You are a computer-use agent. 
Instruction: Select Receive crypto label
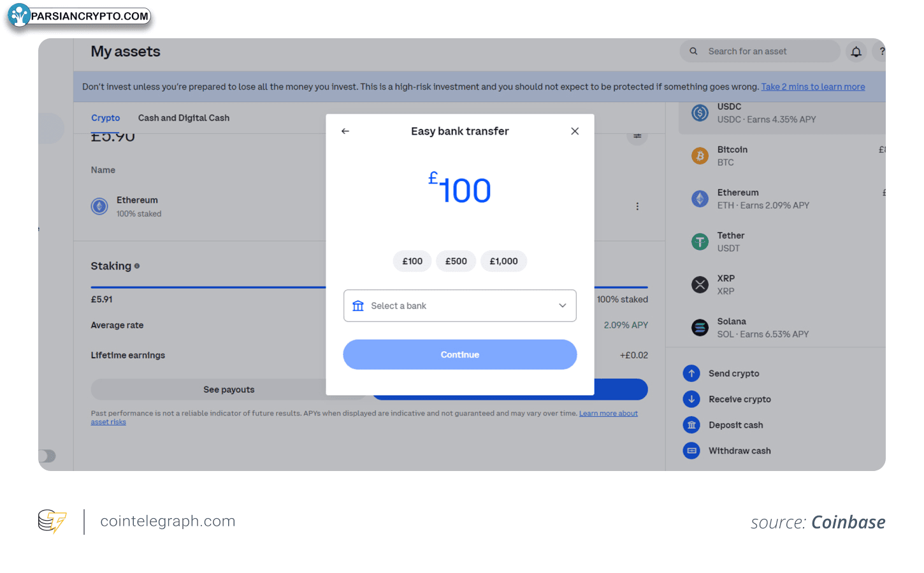(x=740, y=399)
